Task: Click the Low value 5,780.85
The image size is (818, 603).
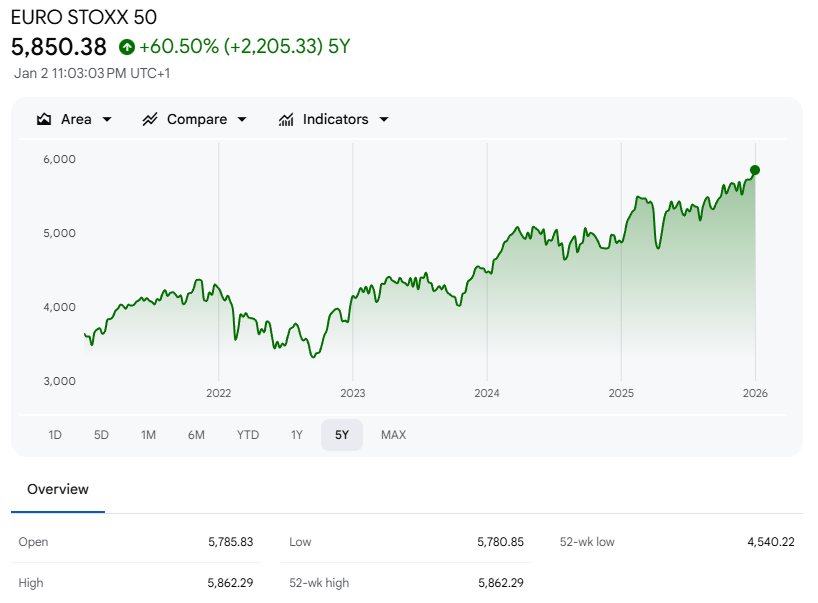Action: pos(500,542)
